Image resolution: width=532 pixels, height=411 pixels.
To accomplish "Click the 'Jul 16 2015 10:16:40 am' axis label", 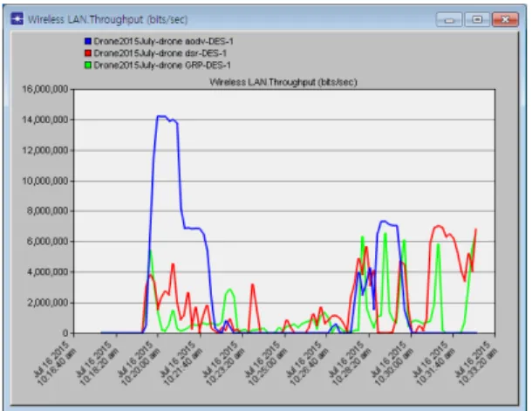I will [x=56, y=363].
